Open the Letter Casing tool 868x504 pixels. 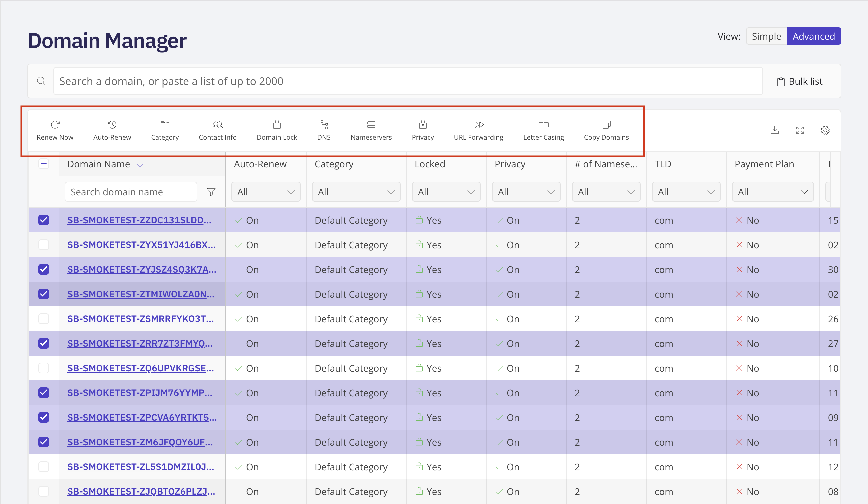tap(544, 131)
